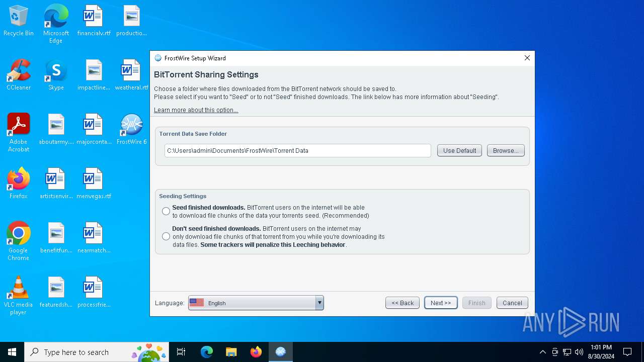Open Learn more about this option link
The height and width of the screenshot is (362, 644).
click(x=196, y=110)
